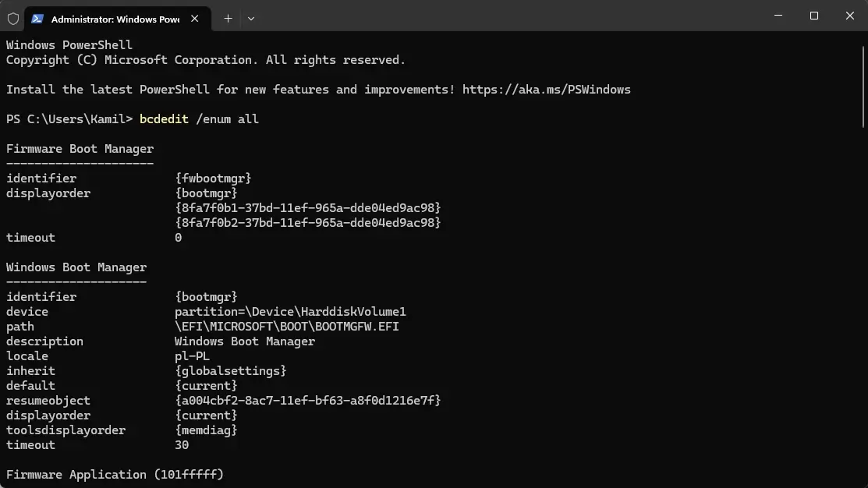The height and width of the screenshot is (488, 868).
Task: Click the PowerShell icon in the tab
Action: pyautogui.click(x=37, y=19)
